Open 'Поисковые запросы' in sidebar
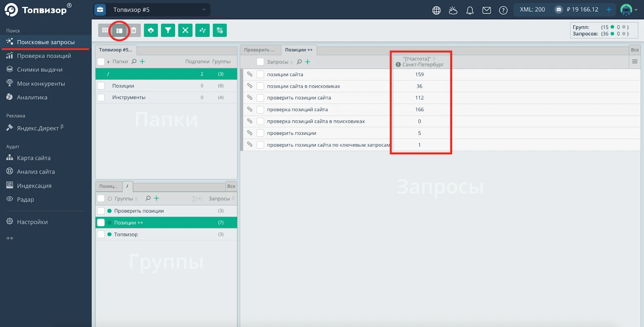Viewport: 644px width, 327px height. tap(45, 42)
